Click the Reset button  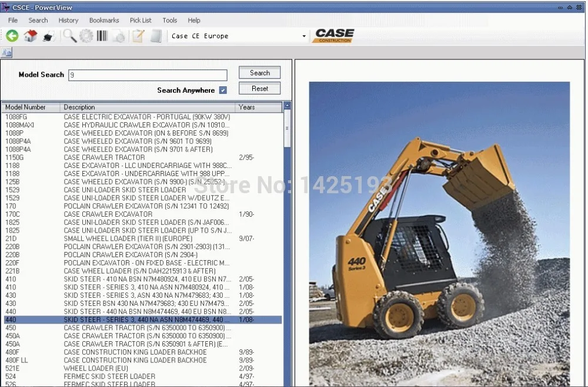(259, 89)
